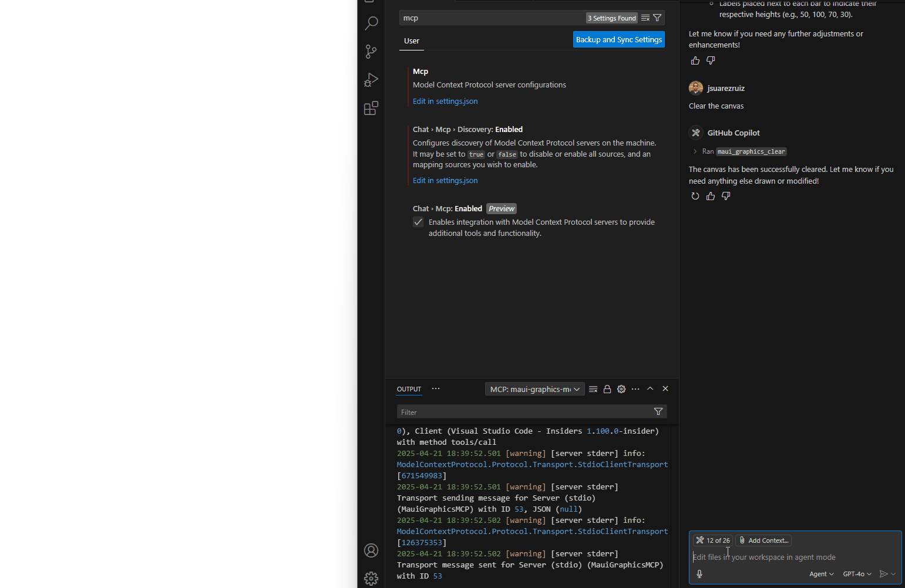905x588 pixels.
Task: Open the GPT-4o model picker
Action: click(x=857, y=574)
